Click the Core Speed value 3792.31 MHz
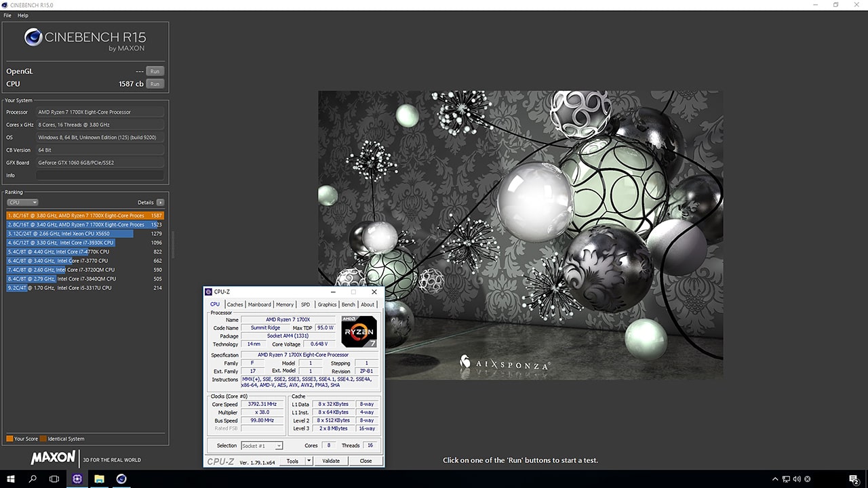This screenshot has width=868, height=488. [x=262, y=405]
